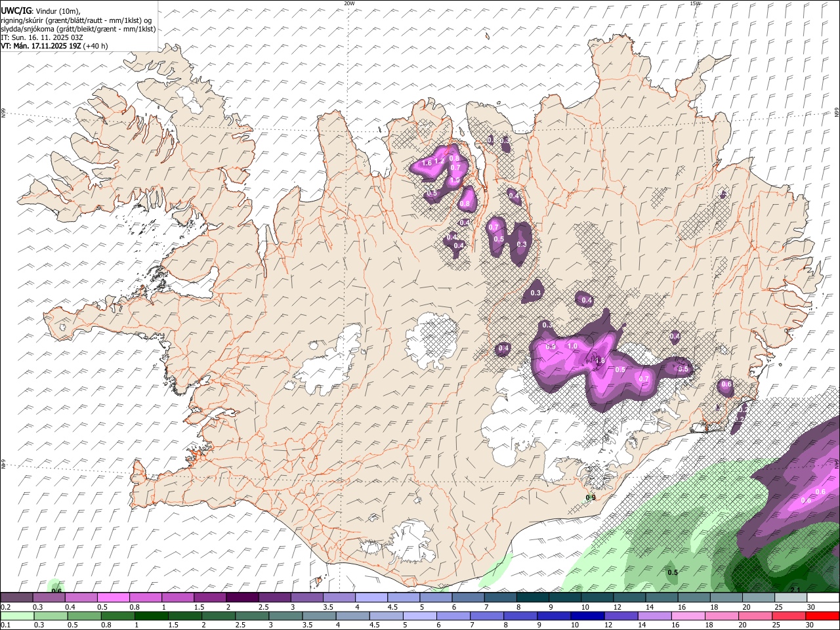Image resolution: width=840 pixels, height=630 pixels.
Task: Click the 'VT: Mán. 17.11.2025 19Z' valid time
Action: click(40, 46)
